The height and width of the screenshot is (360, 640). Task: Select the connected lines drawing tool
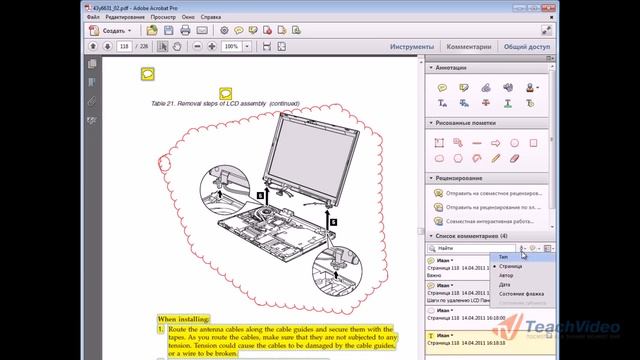coord(477,158)
